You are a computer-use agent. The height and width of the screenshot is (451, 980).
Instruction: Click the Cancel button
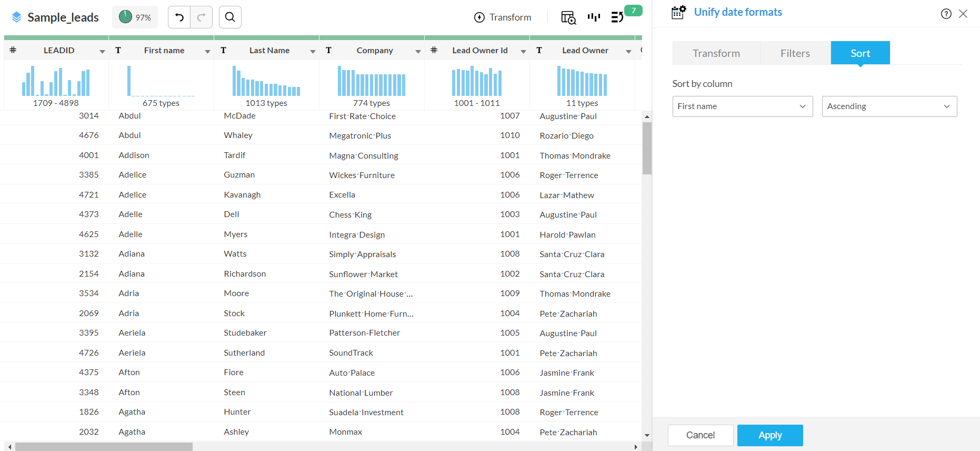[700, 435]
